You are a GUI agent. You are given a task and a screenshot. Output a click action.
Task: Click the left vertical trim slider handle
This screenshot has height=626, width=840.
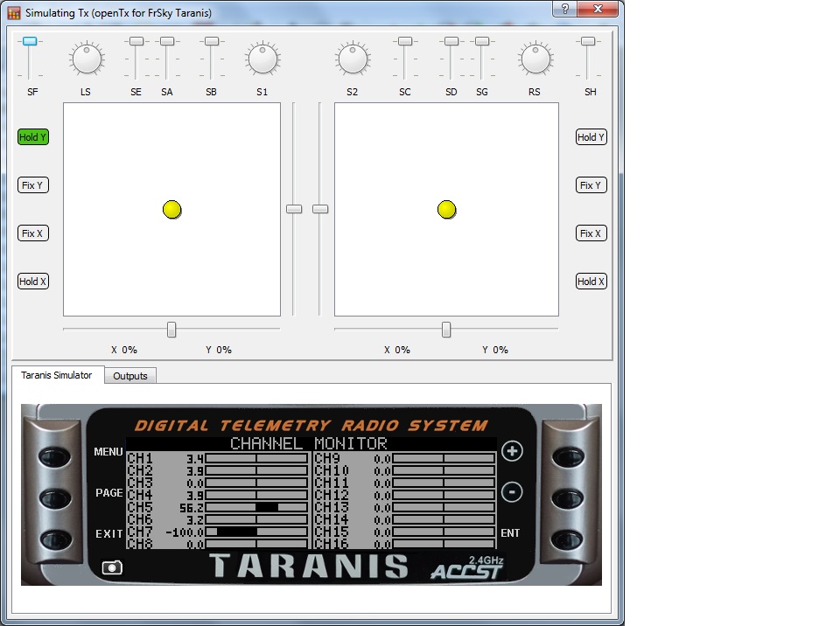[x=294, y=209]
